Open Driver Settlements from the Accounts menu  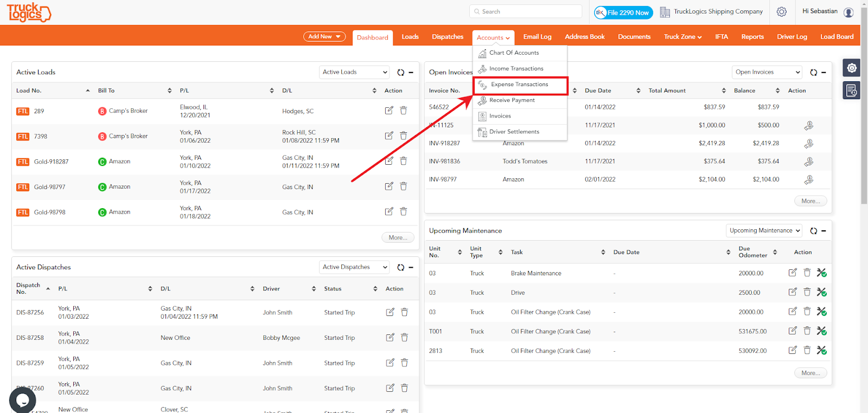click(x=520, y=132)
